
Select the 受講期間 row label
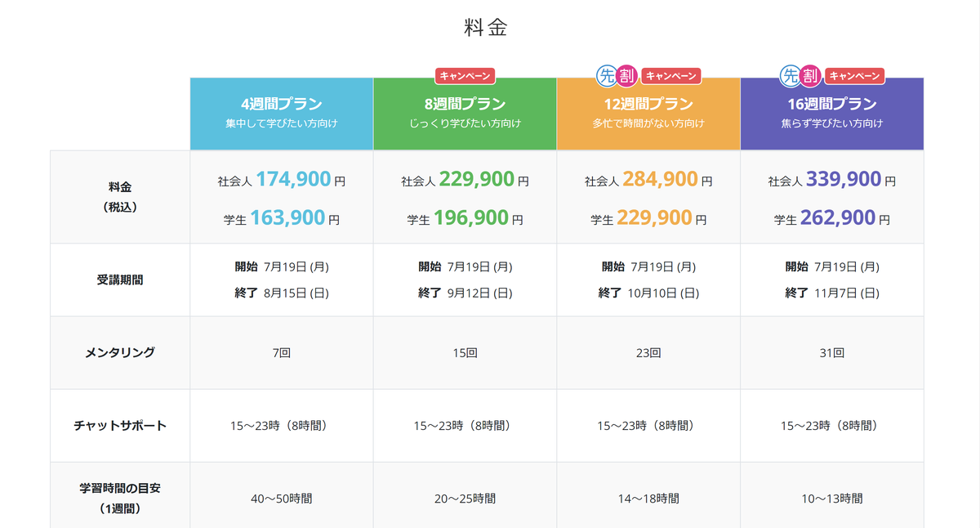point(119,279)
